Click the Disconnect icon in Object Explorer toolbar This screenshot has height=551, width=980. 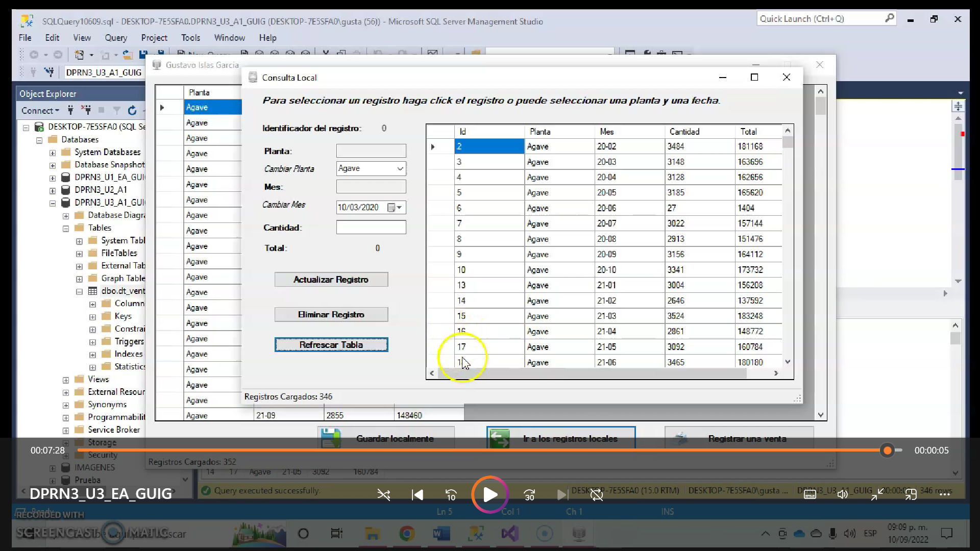(x=86, y=110)
